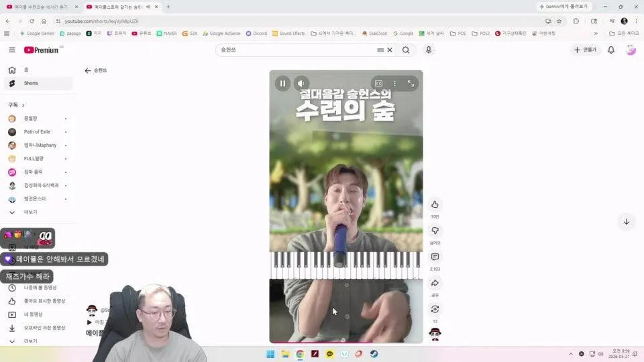Open the YouTube account avatar menu
This screenshot has height=362, width=644.
click(631, 50)
